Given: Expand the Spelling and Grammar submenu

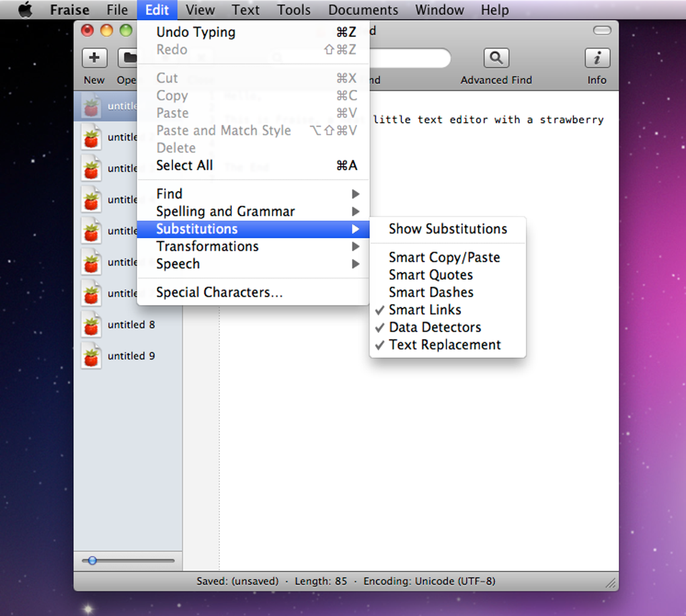Looking at the screenshot, I should pyautogui.click(x=254, y=211).
